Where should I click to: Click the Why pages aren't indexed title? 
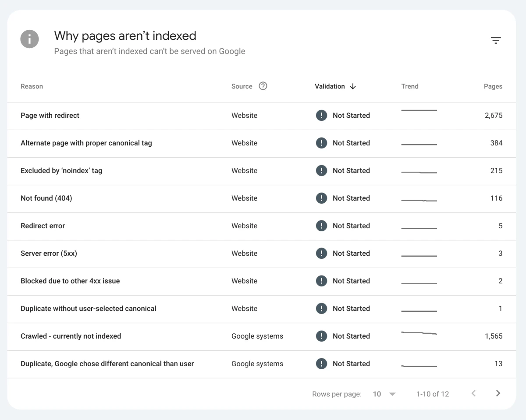(x=125, y=36)
